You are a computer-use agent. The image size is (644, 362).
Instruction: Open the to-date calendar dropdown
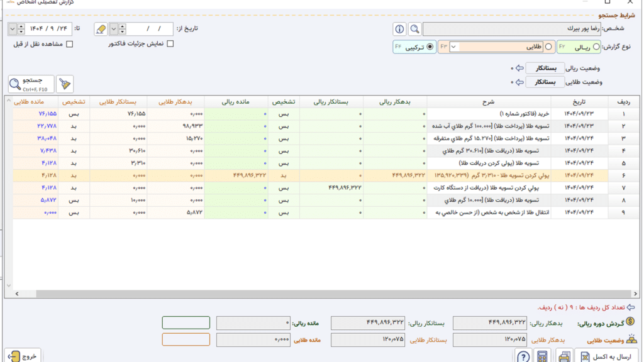coord(13,29)
